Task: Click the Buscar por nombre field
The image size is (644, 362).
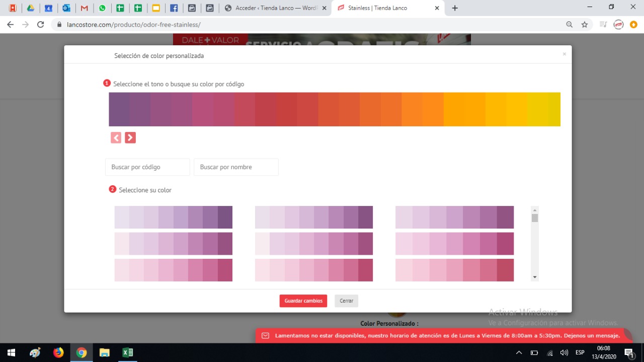Action: pyautogui.click(x=236, y=167)
